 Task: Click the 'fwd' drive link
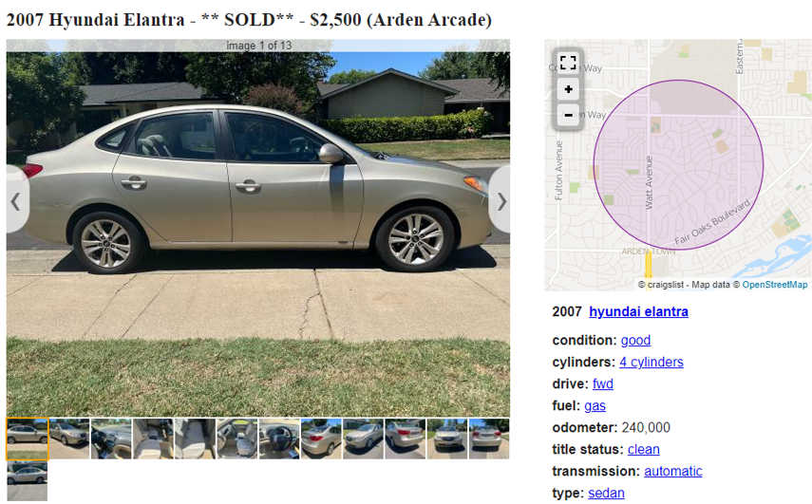click(x=603, y=383)
